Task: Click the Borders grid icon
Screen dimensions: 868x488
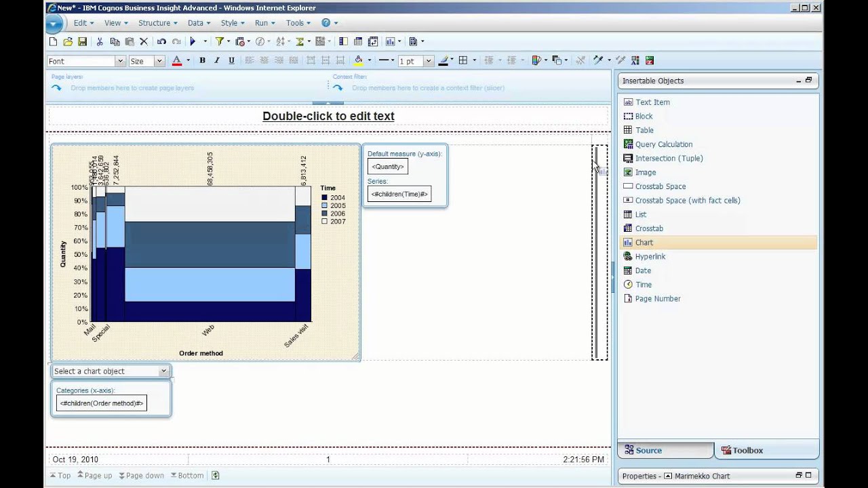Action: (463, 60)
